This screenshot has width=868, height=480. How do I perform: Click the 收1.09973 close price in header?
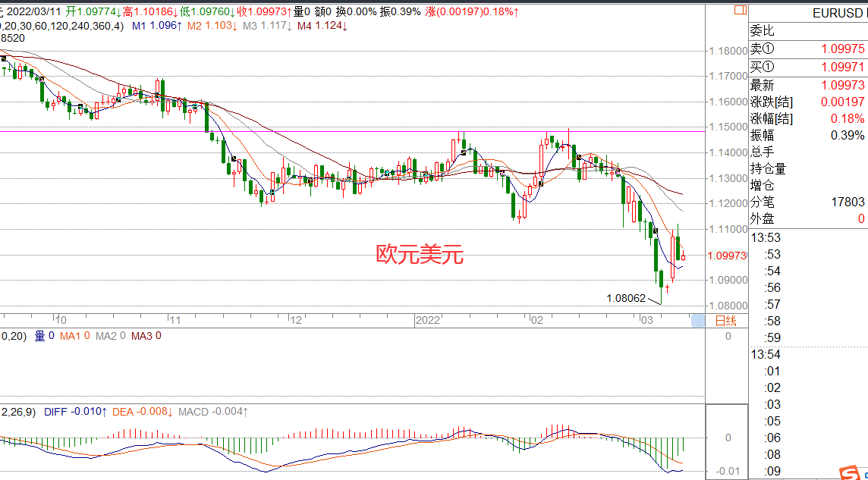point(265,11)
